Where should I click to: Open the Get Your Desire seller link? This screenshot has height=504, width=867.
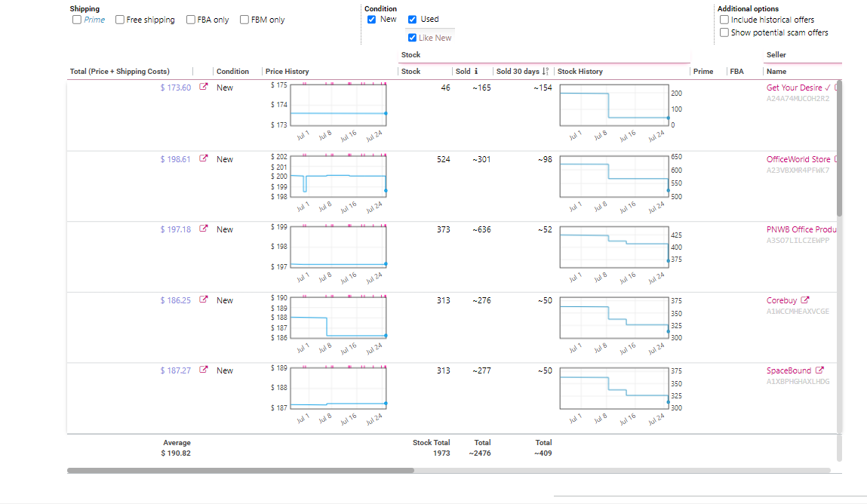[794, 88]
